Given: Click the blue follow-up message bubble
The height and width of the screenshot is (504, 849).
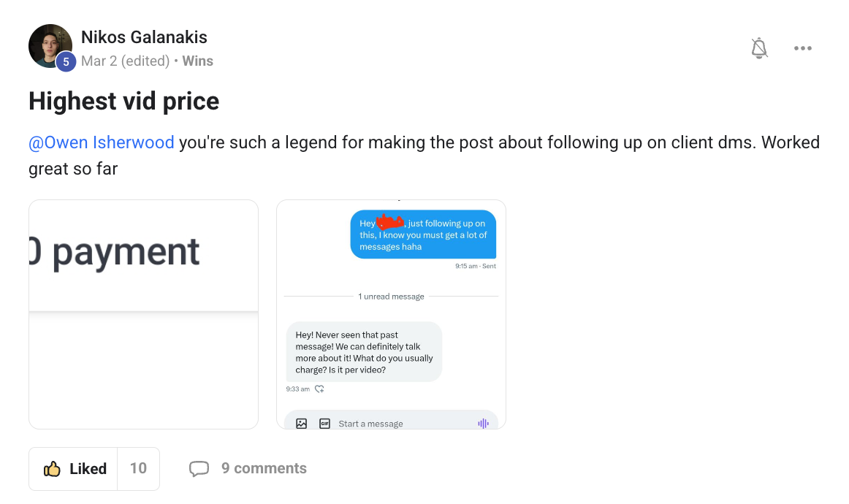Looking at the screenshot, I should 423,234.
